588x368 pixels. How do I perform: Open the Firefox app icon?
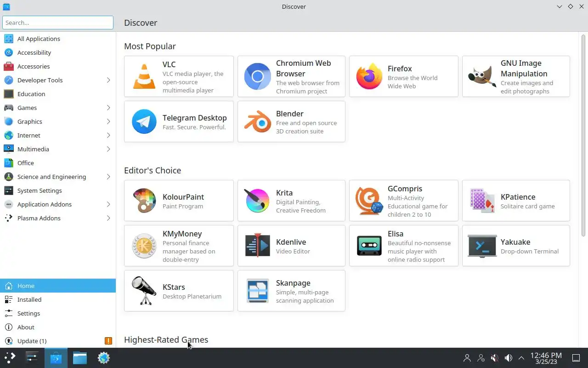[369, 76]
